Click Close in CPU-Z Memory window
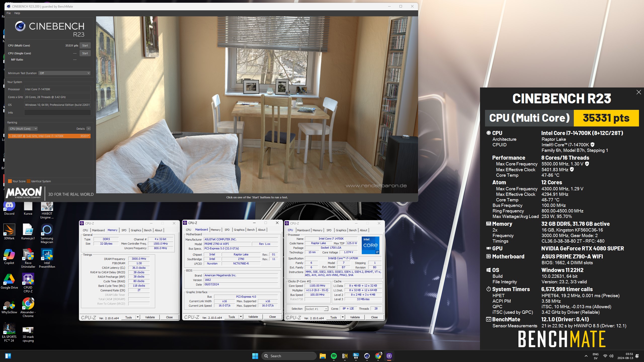Screen dimensions: 644x362 169,317
